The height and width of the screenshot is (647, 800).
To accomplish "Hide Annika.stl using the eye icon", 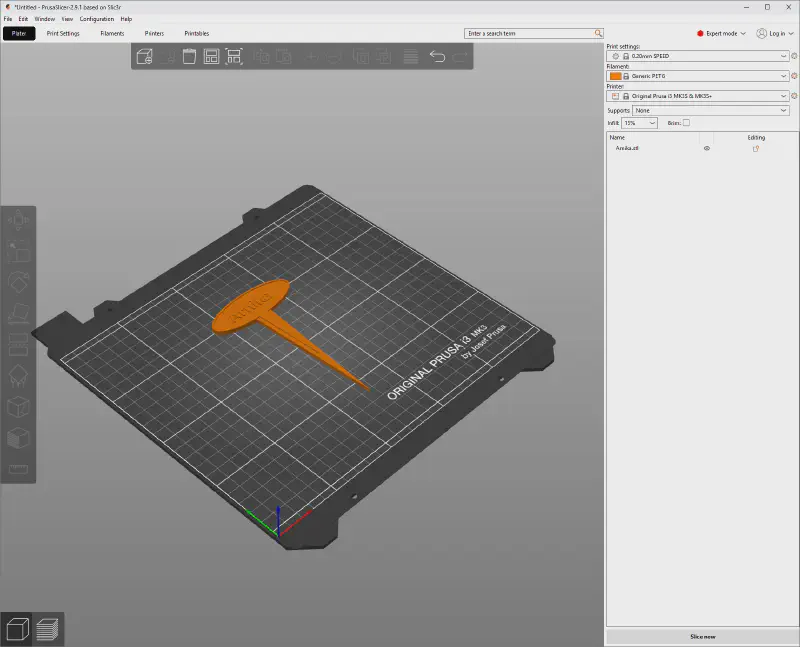I will (x=707, y=148).
